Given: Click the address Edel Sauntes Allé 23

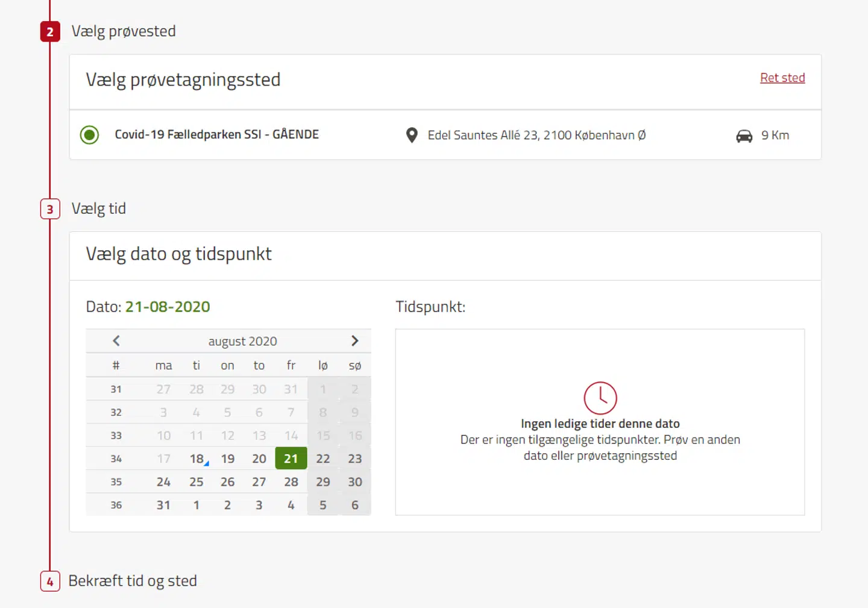Looking at the screenshot, I should [536, 135].
